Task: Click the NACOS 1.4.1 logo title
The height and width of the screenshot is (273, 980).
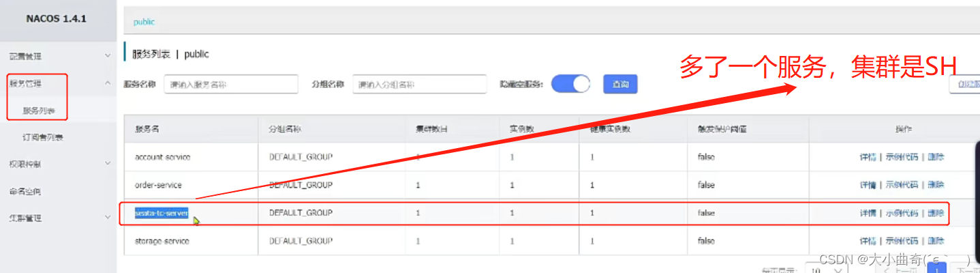Action: pyautogui.click(x=57, y=19)
